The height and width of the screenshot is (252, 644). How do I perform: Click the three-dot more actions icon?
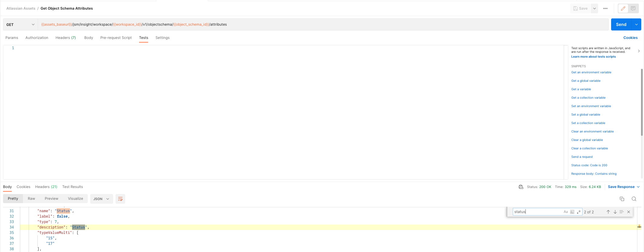(605, 8)
